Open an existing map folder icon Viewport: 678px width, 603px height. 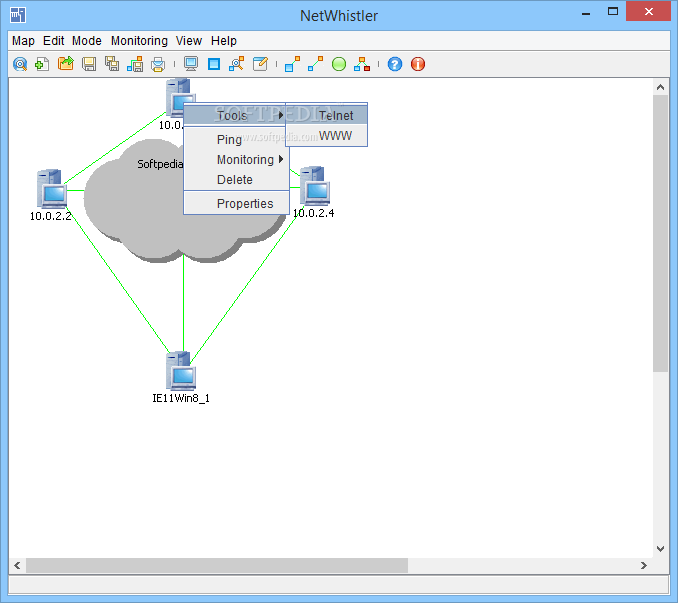66,64
